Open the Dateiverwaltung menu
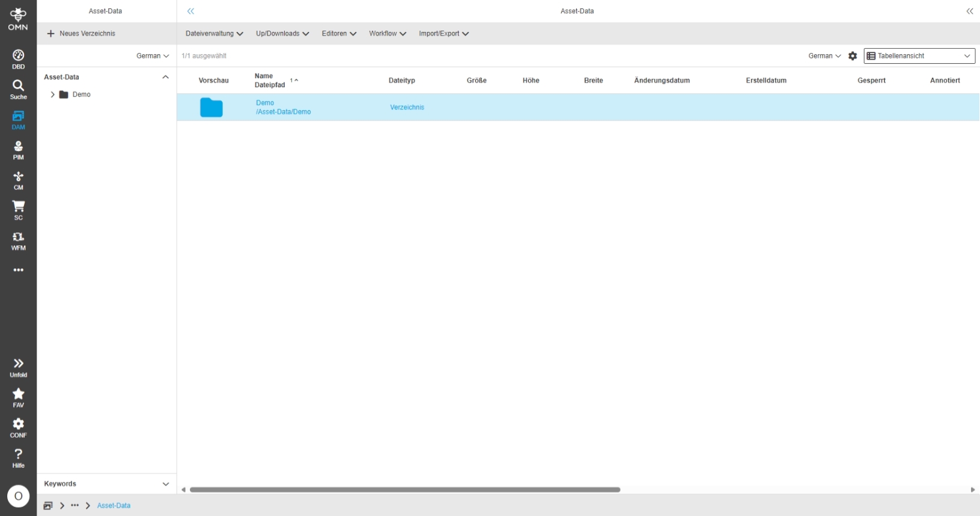Screen dimensions: 980x516 214,34
